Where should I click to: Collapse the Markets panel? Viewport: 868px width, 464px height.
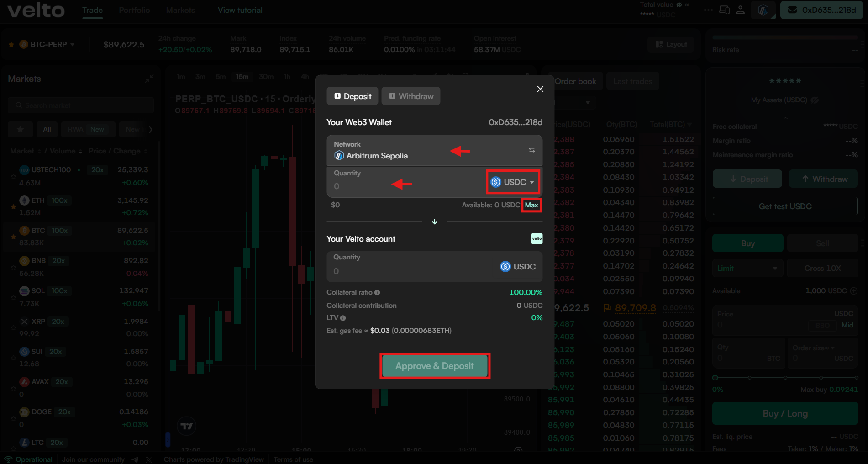click(149, 79)
